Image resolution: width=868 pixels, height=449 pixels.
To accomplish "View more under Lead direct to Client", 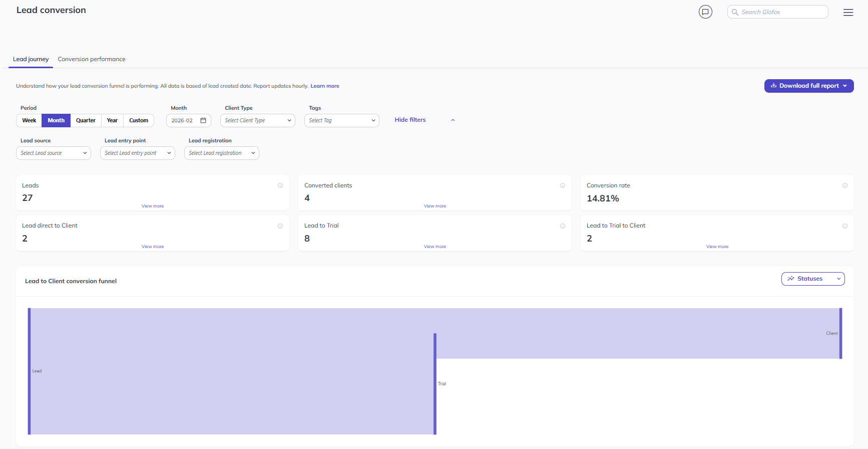I will (153, 247).
